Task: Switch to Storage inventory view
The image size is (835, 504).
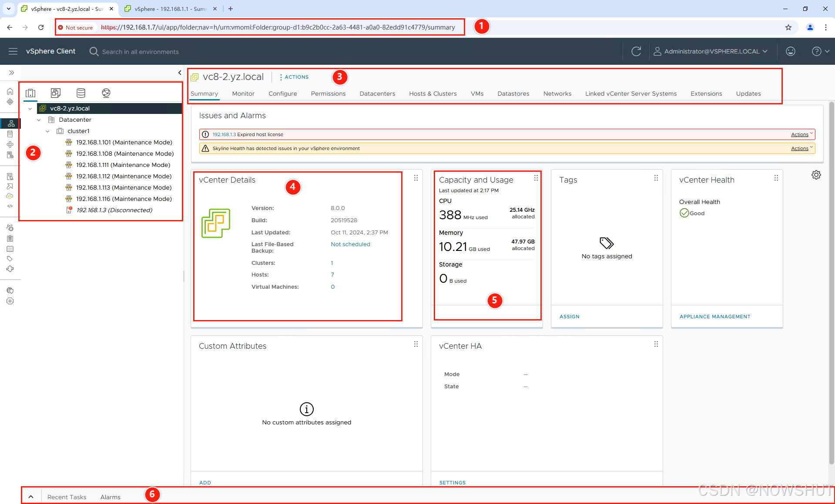Action: pyautogui.click(x=81, y=93)
